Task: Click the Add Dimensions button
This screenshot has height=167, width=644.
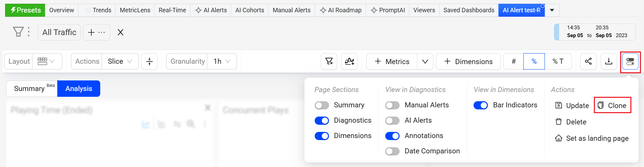Action: click(468, 61)
